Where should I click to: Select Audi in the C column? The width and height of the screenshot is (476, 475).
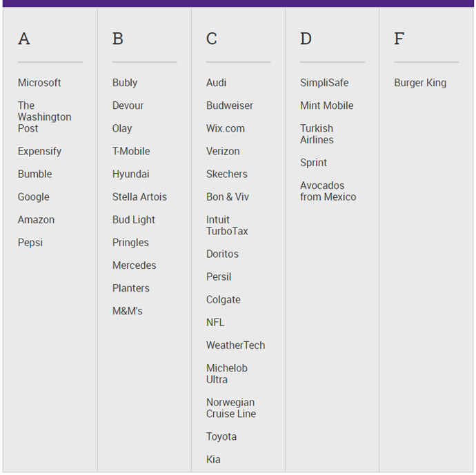coord(216,83)
